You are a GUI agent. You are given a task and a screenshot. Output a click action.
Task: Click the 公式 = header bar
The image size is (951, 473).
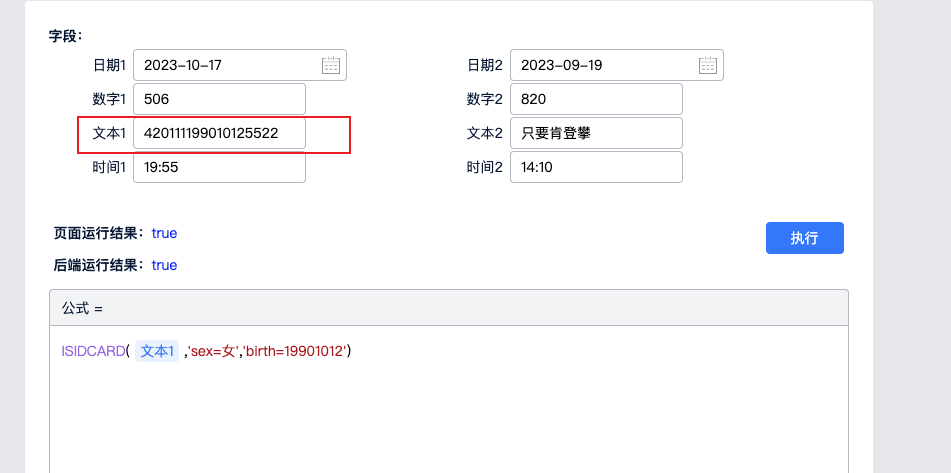[x=448, y=308]
